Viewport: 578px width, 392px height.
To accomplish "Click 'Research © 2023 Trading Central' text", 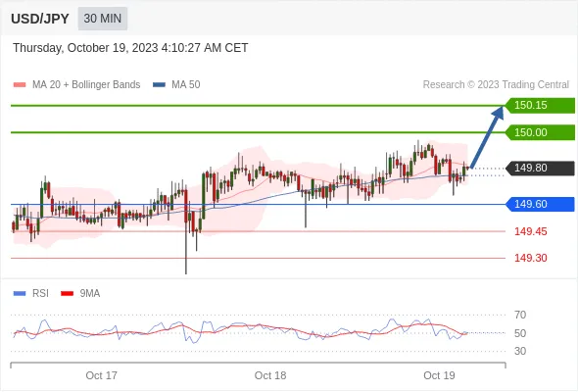I will click(x=496, y=85).
